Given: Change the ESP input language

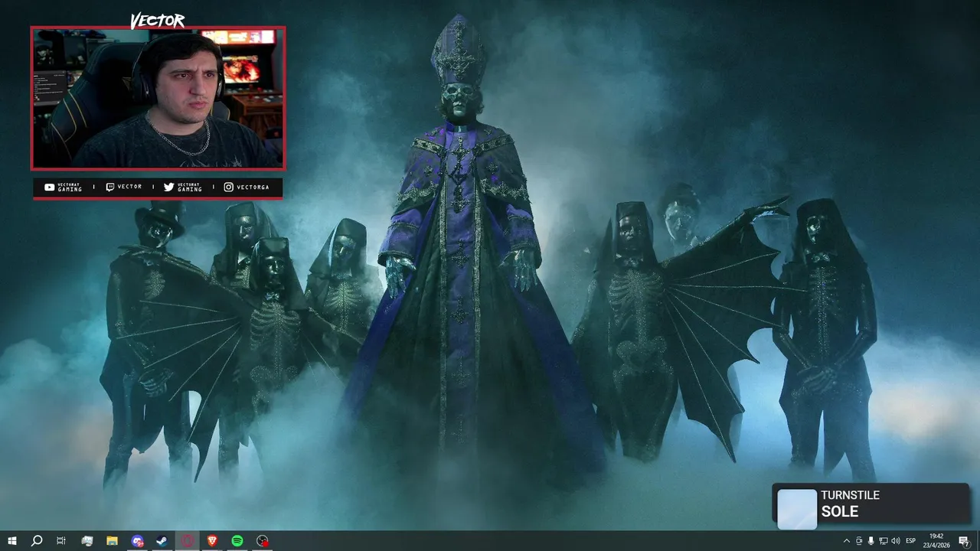Looking at the screenshot, I should point(911,541).
